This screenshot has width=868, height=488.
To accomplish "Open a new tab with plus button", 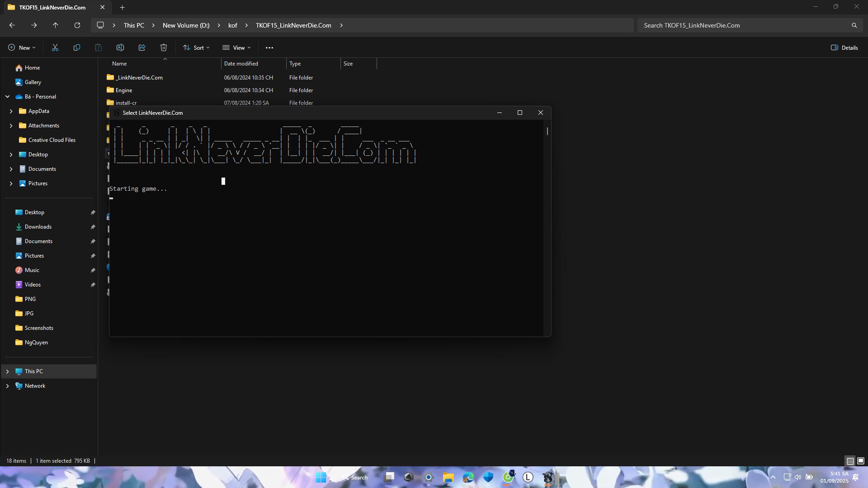I will click(x=122, y=7).
